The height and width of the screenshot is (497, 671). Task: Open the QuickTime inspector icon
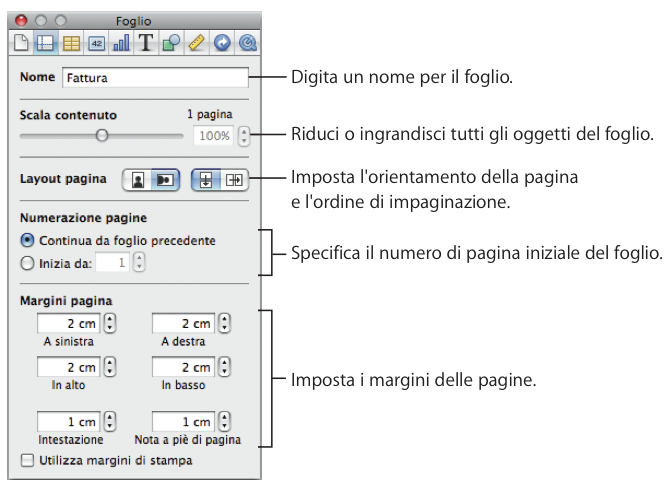click(x=246, y=43)
